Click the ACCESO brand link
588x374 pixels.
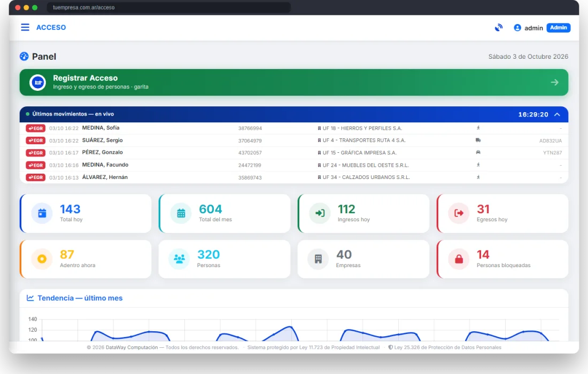pos(51,27)
